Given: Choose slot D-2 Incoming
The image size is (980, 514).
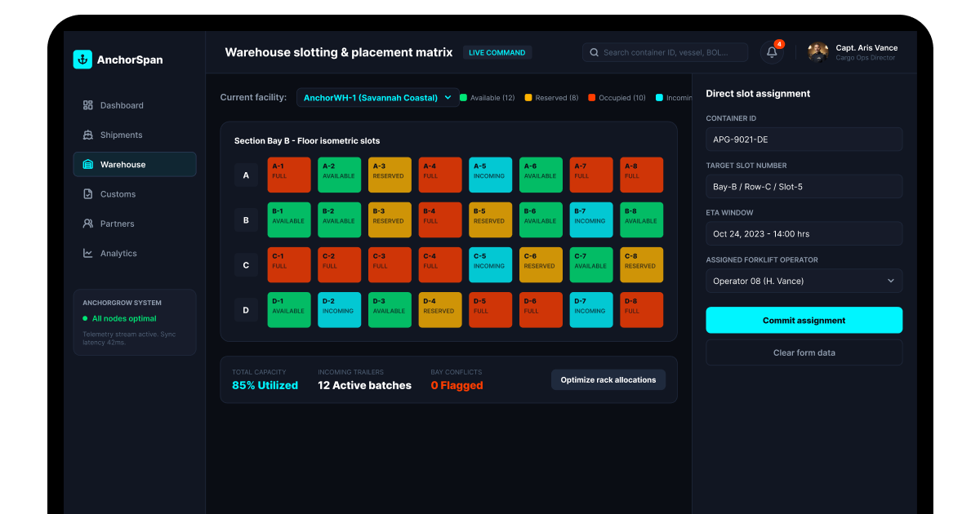Looking at the screenshot, I should click(340, 310).
